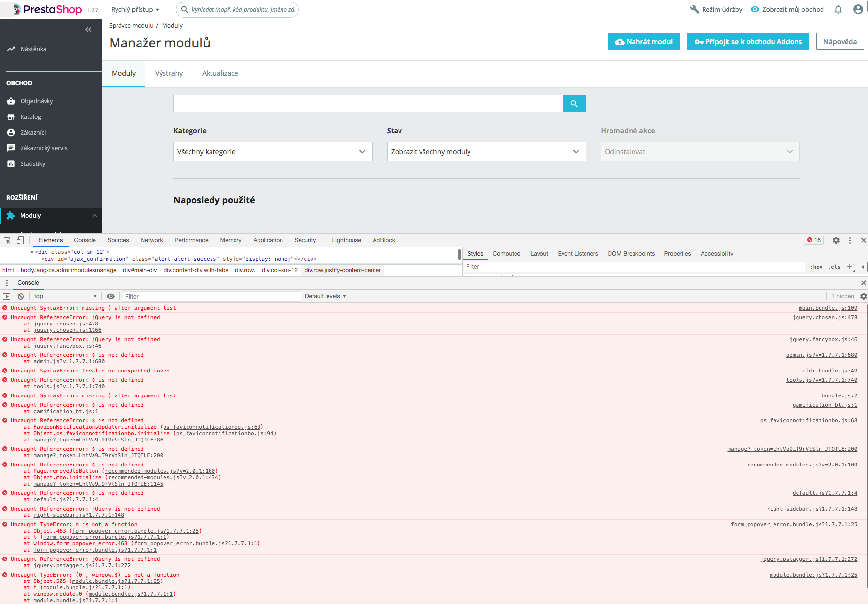Toggle the :hov element state panel

tap(816, 267)
